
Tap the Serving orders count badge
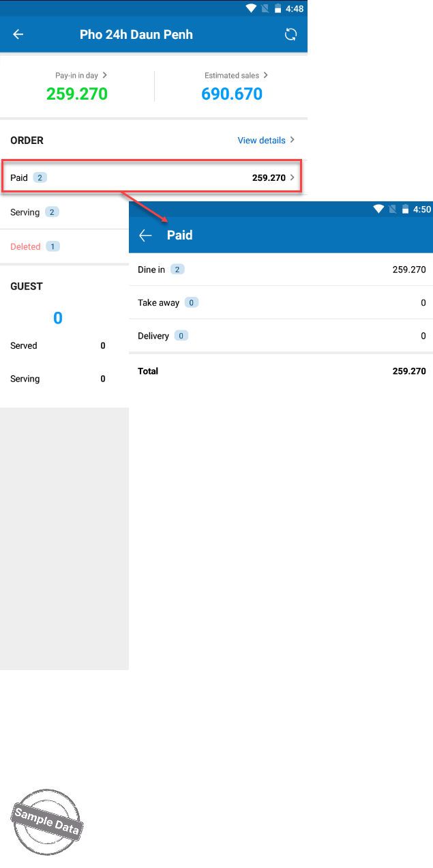coord(52,212)
